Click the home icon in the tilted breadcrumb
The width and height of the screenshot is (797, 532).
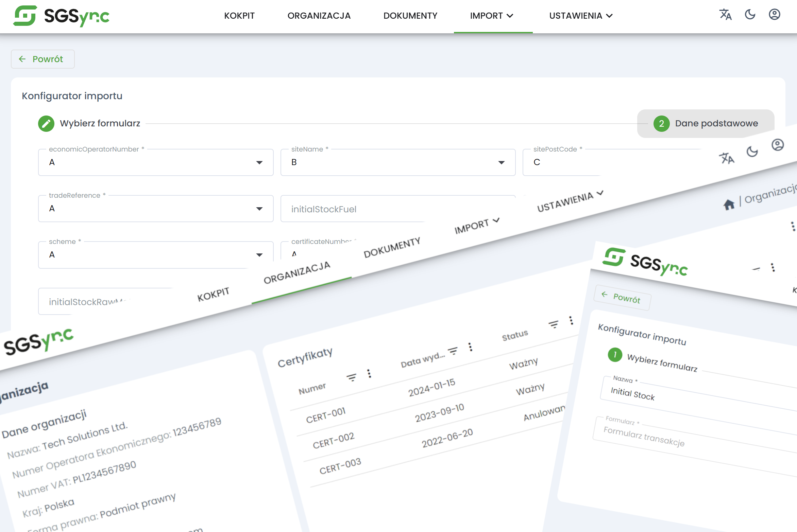pos(729,205)
